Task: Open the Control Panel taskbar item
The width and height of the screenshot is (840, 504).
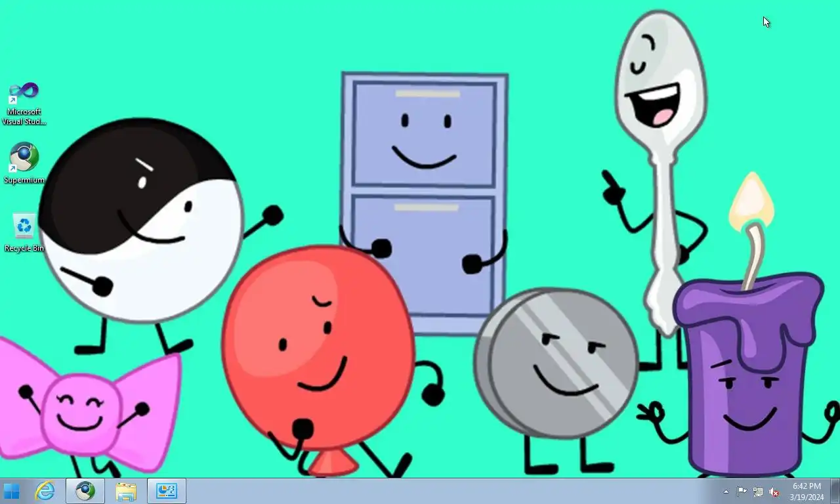Action: (167, 491)
